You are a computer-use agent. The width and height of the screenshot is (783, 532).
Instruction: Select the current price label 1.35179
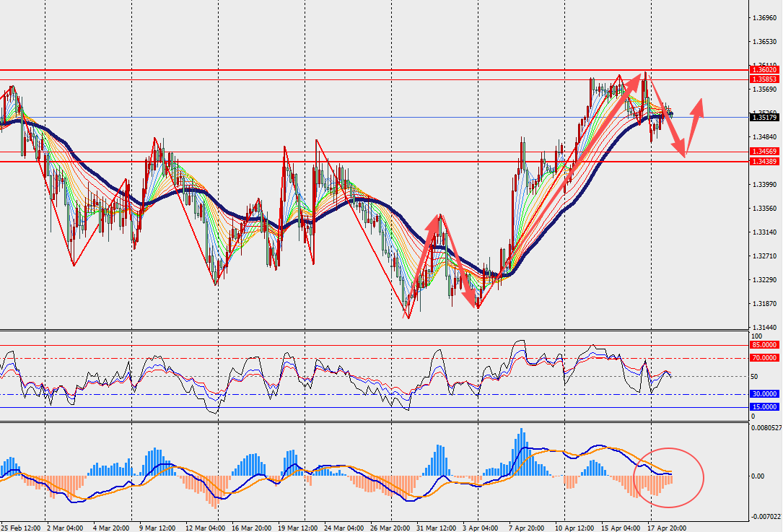coord(764,117)
